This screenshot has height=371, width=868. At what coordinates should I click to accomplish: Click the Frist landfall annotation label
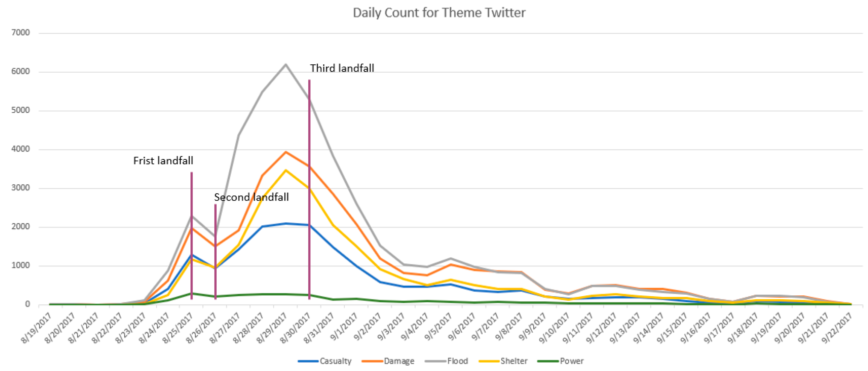pos(163,161)
